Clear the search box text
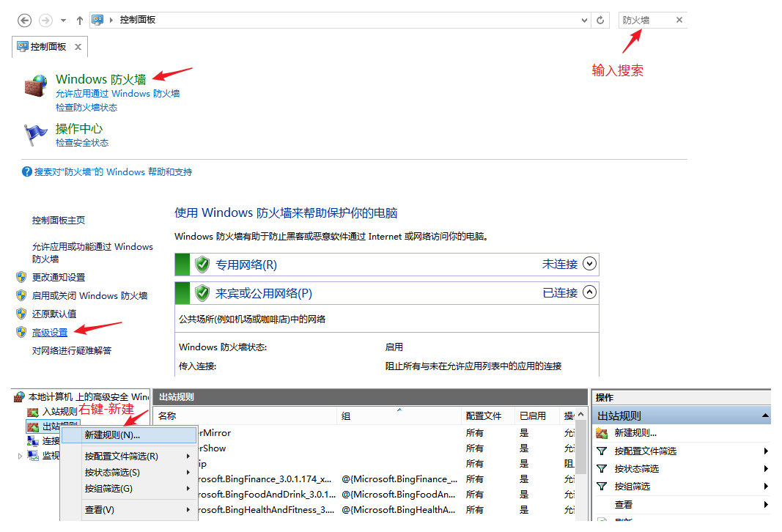Viewport: 782px width, 532px height. 679,20
